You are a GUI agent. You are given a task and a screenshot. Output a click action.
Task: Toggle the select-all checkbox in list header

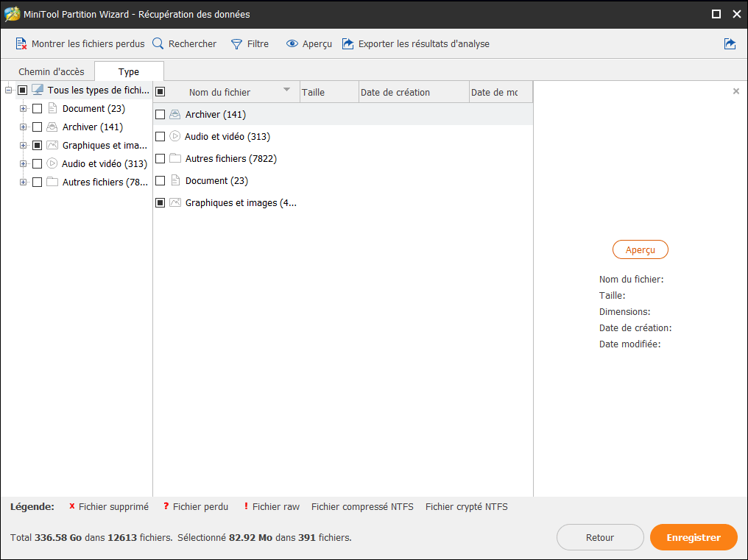[x=160, y=92]
